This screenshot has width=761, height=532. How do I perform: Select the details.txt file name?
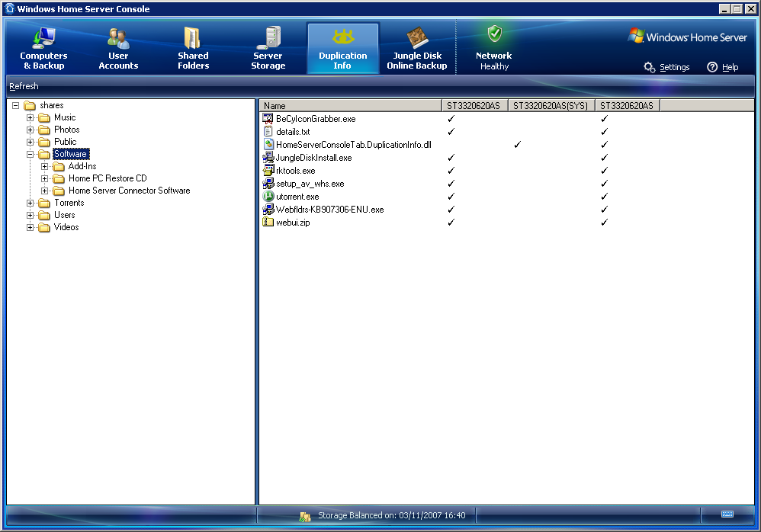click(293, 132)
